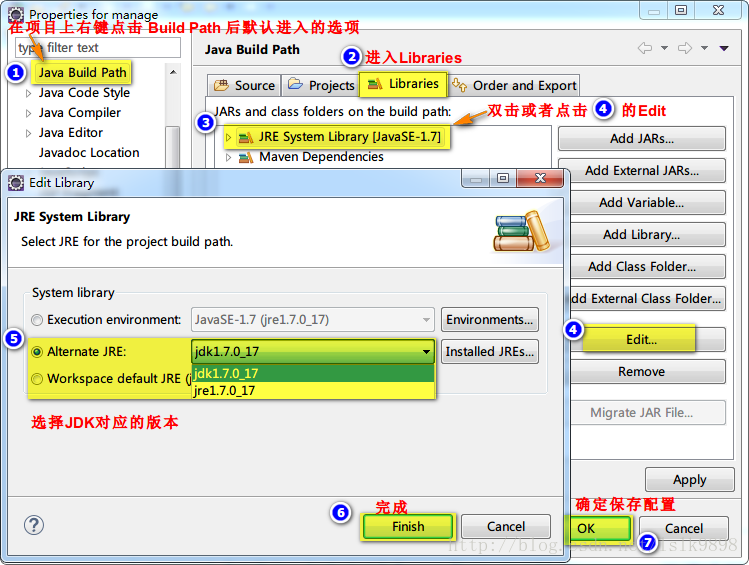Click the Apply button
Image resolution: width=749 pixels, height=565 pixels.
point(689,480)
